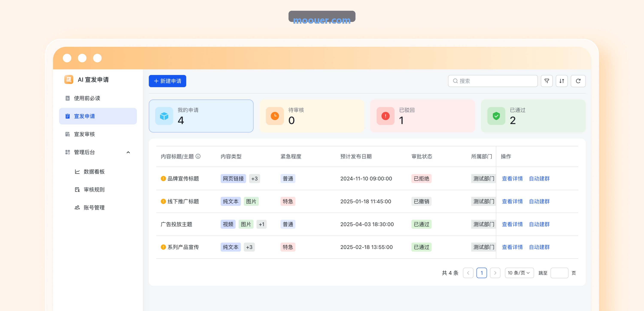Screen dimensions: 644x311
Task: Expand +1 more types for 广告投放主题
Action: (261, 224)
